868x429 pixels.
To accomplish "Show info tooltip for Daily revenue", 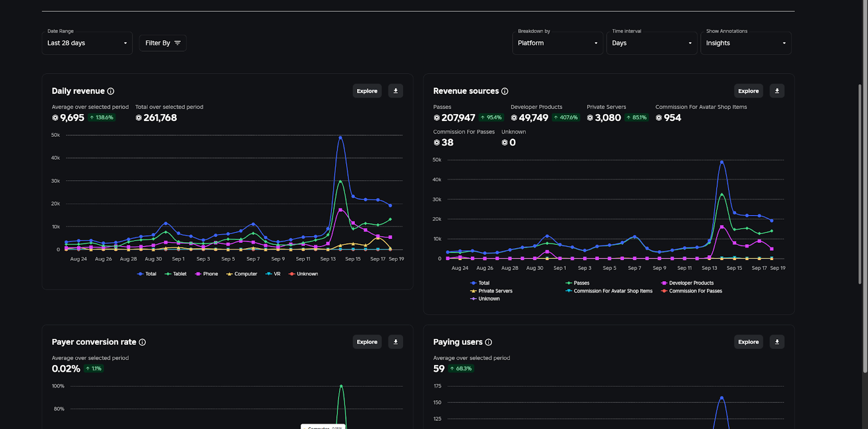I will point(111,91).
